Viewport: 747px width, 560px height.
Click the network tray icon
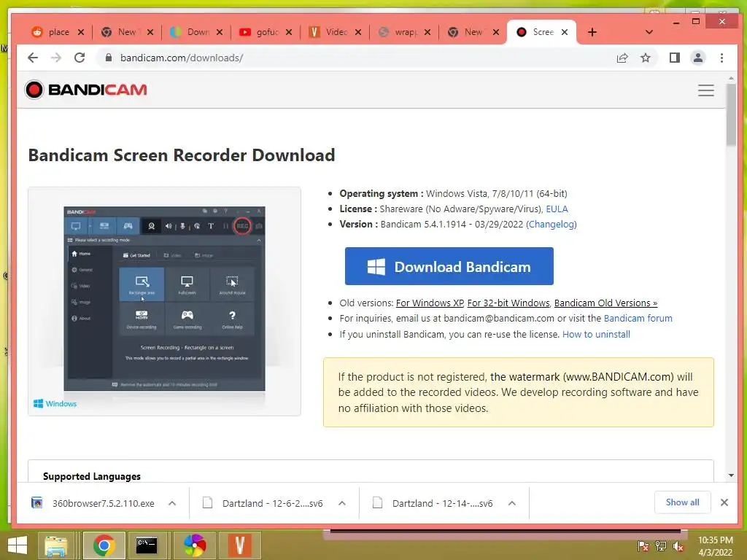(661, 546)
